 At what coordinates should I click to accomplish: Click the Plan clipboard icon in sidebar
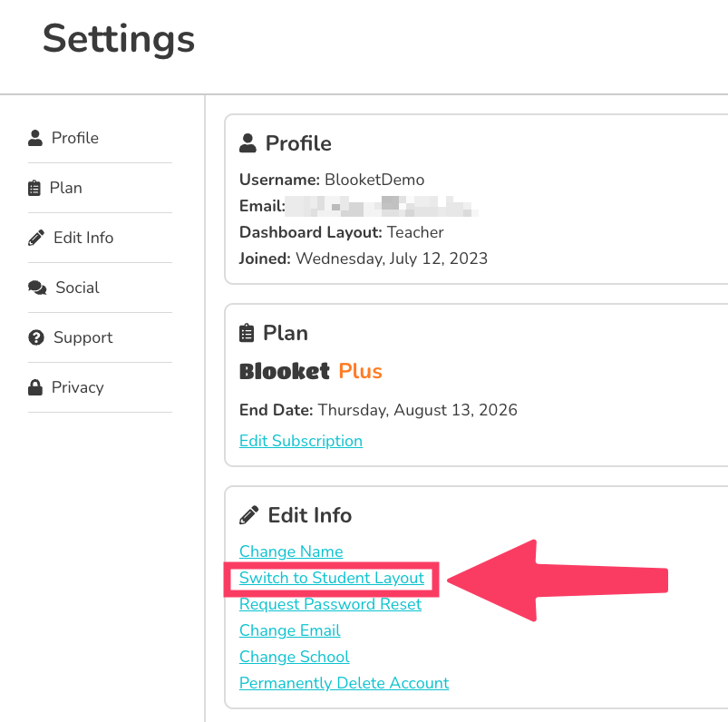point(34,188)
